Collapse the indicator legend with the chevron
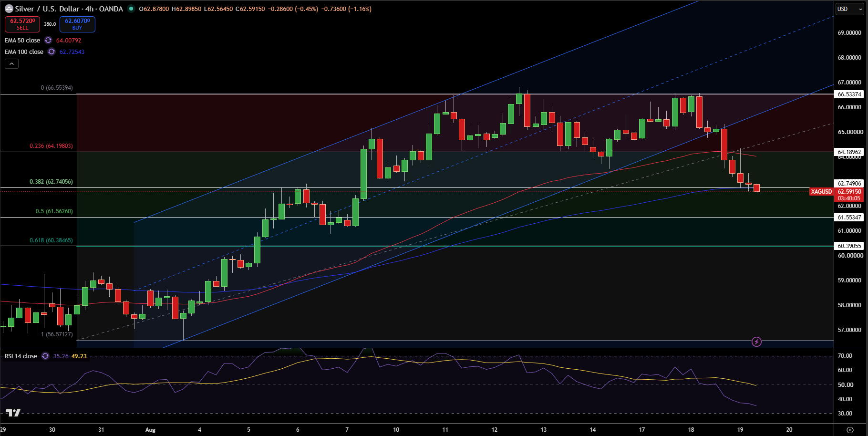This screenshot has width=868, height=436. tap(11, 63)
